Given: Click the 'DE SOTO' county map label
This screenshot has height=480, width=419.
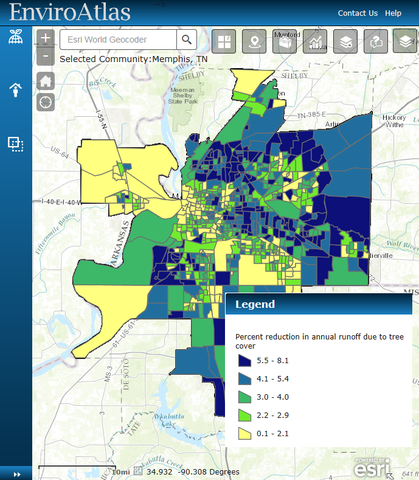Looking at the screenshot, I should [126, 375].
